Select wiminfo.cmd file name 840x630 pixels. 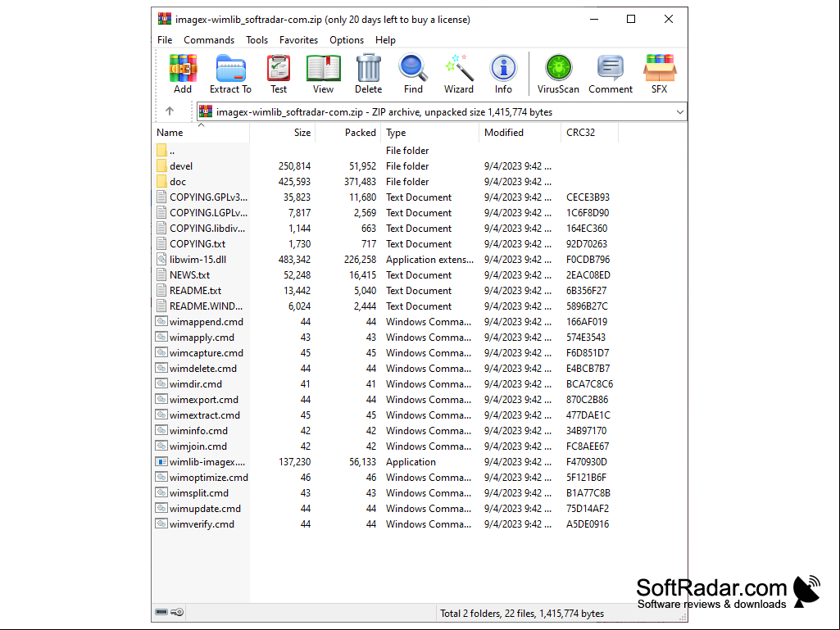pyautogui.click(x=199, y=430)
